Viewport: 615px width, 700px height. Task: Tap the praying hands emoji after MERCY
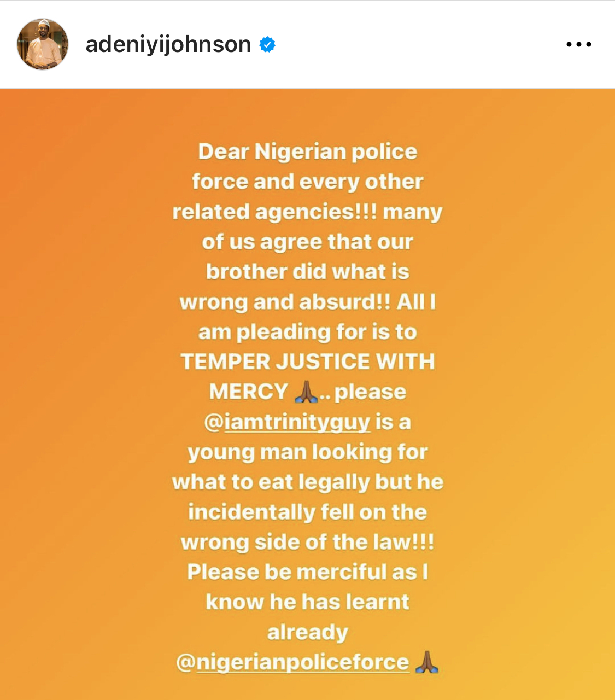[306, 392]
